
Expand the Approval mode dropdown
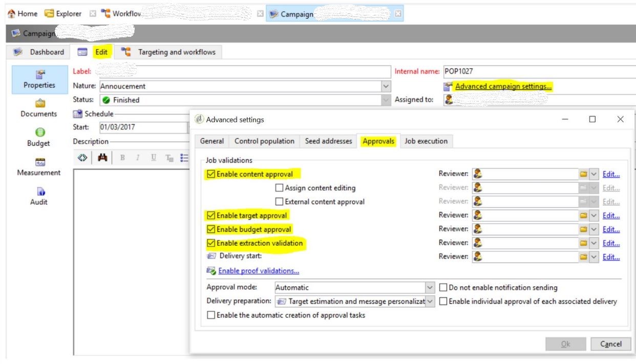click(x=430, y=288)
